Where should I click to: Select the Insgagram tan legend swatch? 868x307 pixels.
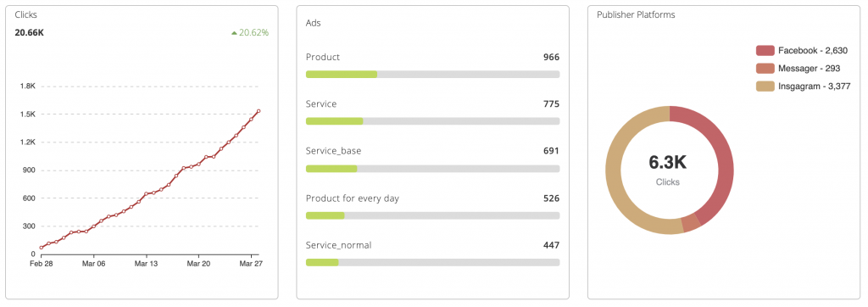(765, 86)
